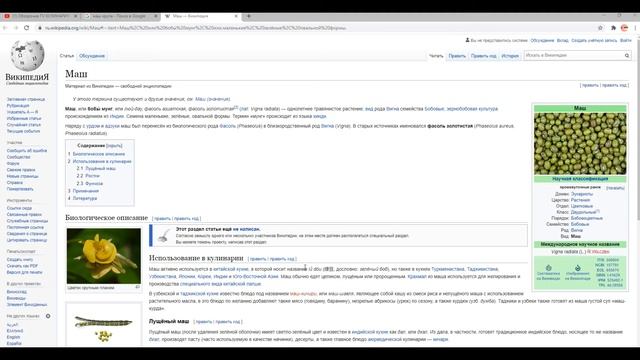
Task: Click Создать учётную запись link
Action: pos(594,40)
